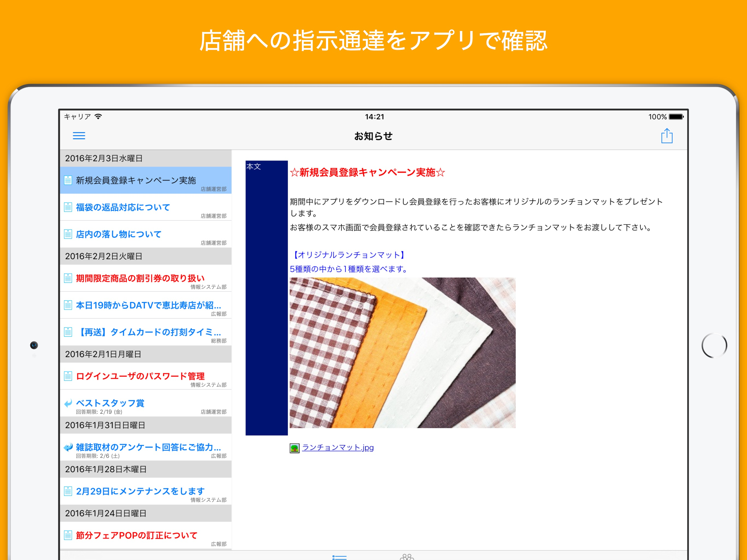747x560 pixels.
Task: Tap the luncheon mat photo in the message
Action: tap(402, 353)
